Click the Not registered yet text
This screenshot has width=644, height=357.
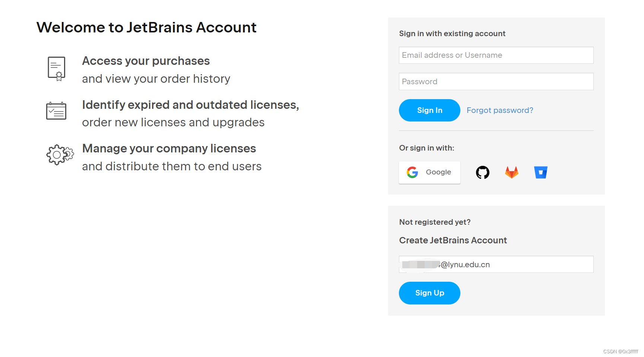(435, 222)
